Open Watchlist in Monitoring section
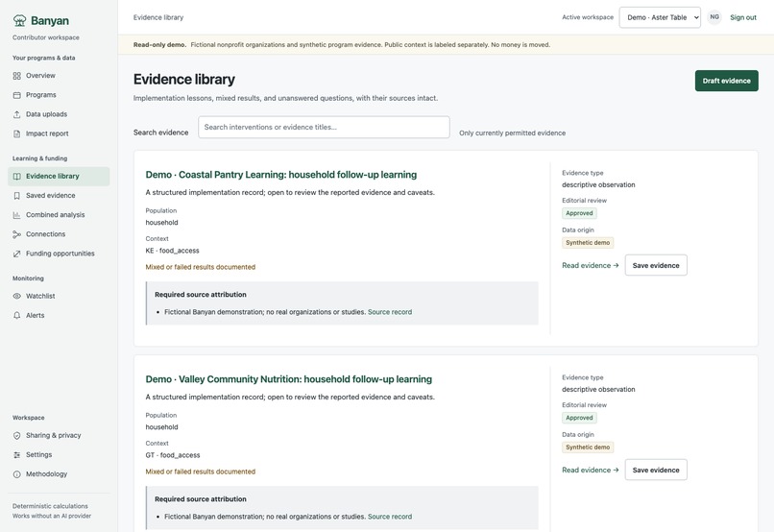The image size is (774, 532). click(x=59, y=296)
